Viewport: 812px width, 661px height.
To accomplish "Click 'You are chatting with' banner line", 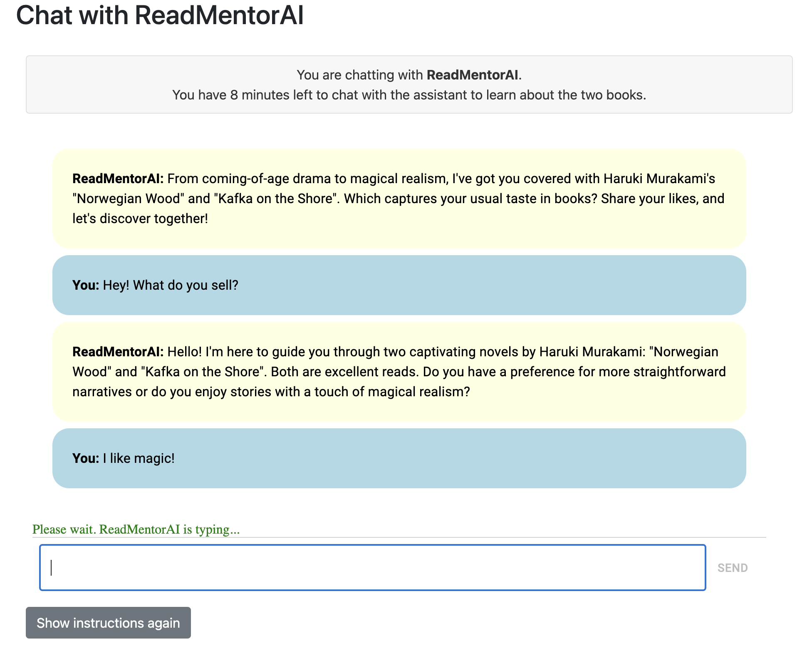I will point(361,75).
